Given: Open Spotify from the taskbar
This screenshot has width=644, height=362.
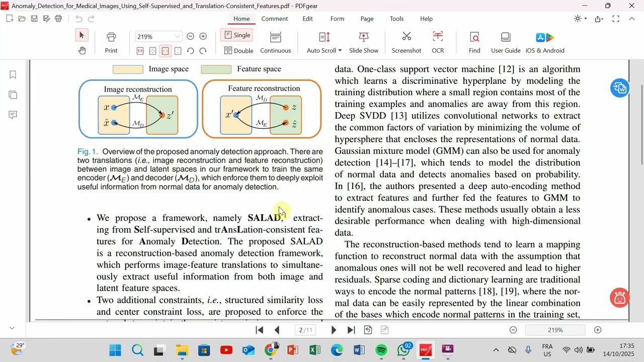Looking at the screenshot, I should pos(381,350).
